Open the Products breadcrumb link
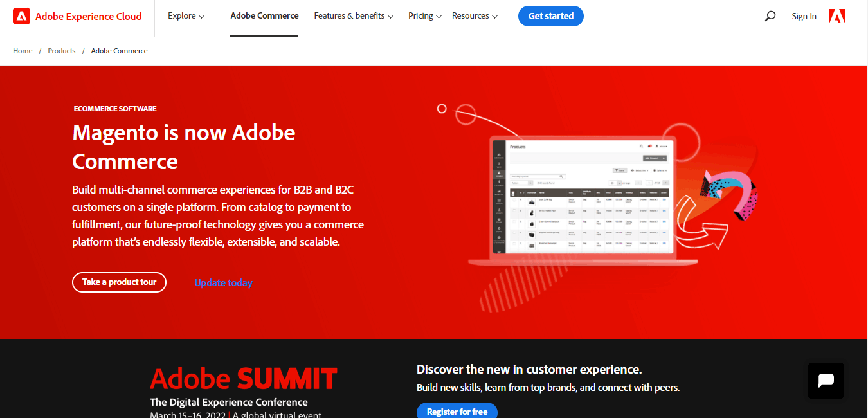This screenshot has height=418, width=868. coord(62,51)
